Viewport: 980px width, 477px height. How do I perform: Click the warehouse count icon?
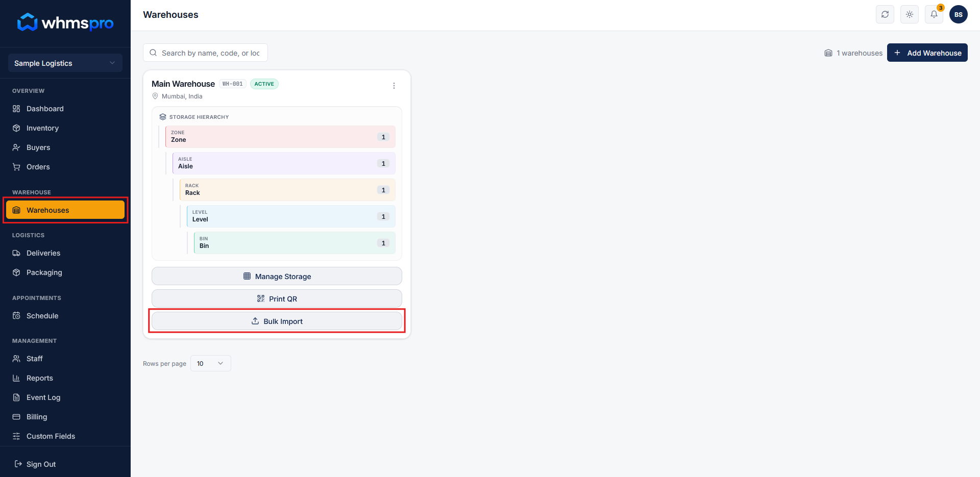828,53
